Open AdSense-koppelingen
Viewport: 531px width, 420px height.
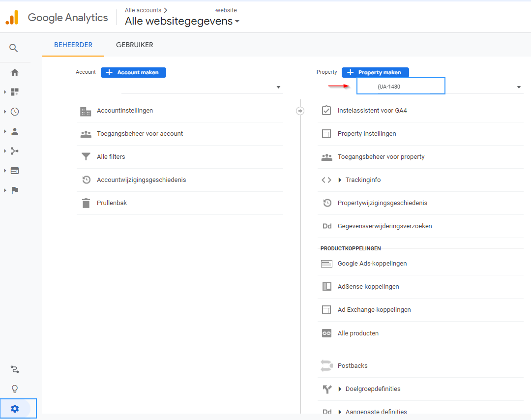pyautogui.click(x=420, y=287)
